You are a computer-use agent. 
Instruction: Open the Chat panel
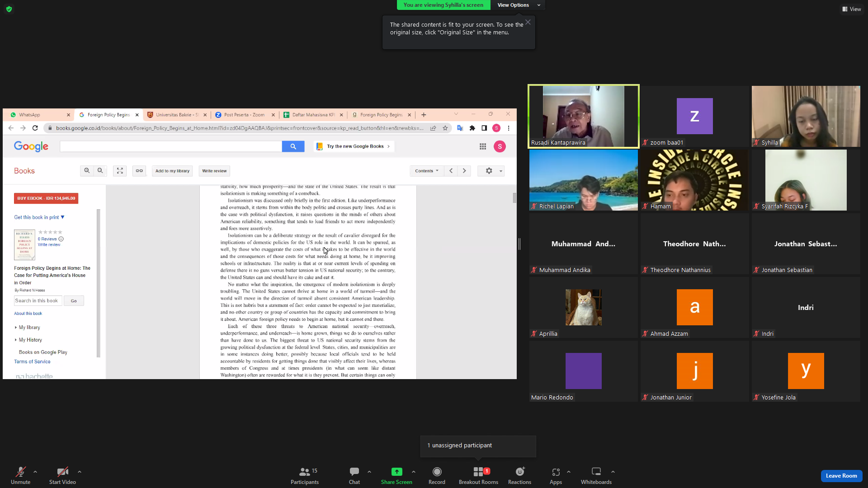[354, 475]
